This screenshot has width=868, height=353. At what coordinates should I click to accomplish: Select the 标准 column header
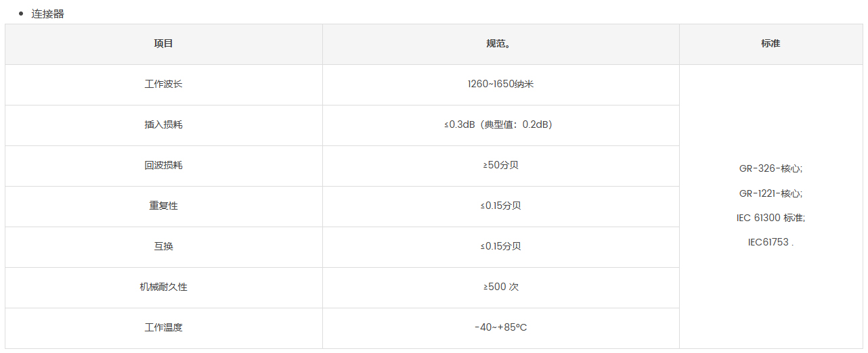[x=771, y=44]
